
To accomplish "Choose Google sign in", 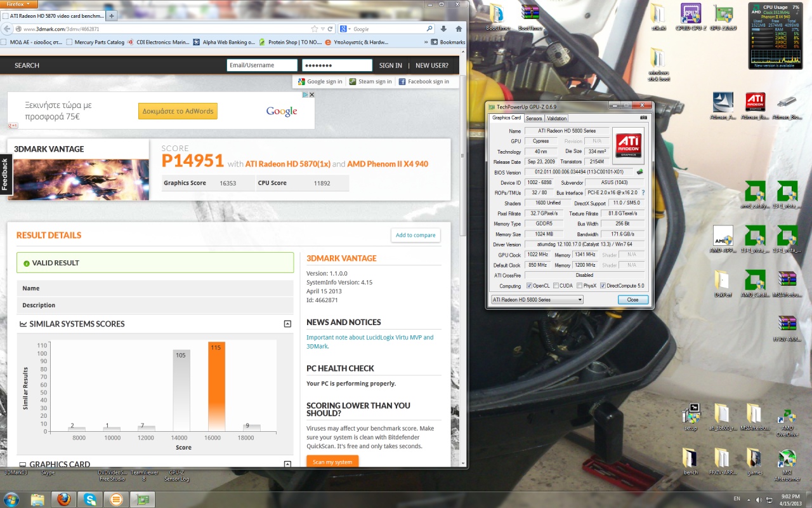I will (x=320, y=81).
